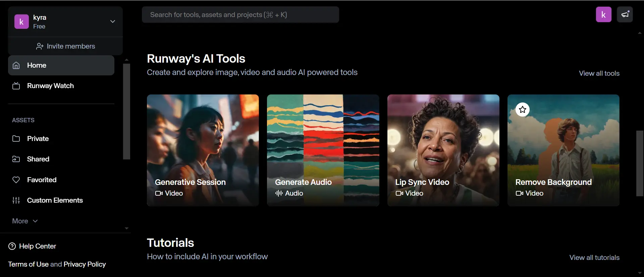Open the Terms of Use link

(28, 264)
